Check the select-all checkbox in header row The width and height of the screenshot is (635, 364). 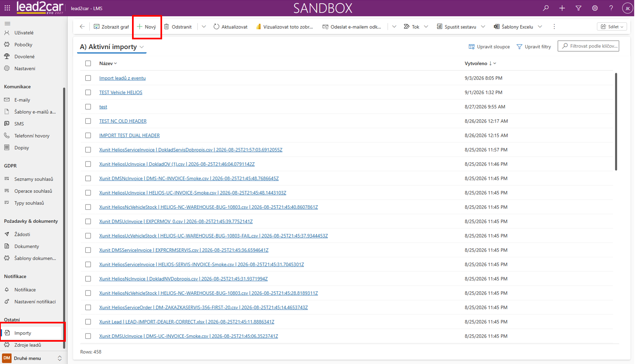coord(88,63)
